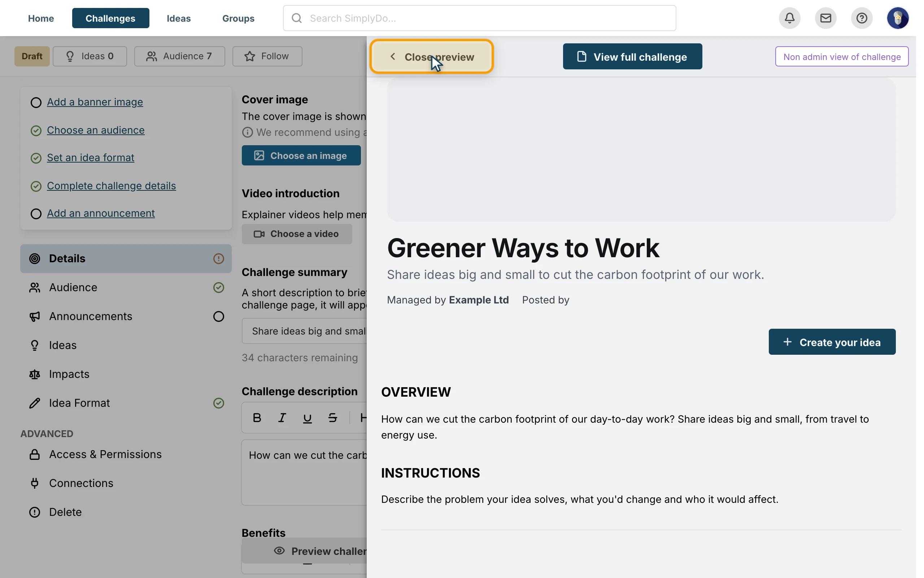This screenshot has width=924, height=578.
Task: Click the Audience 7 button
Action: point(179,56)
